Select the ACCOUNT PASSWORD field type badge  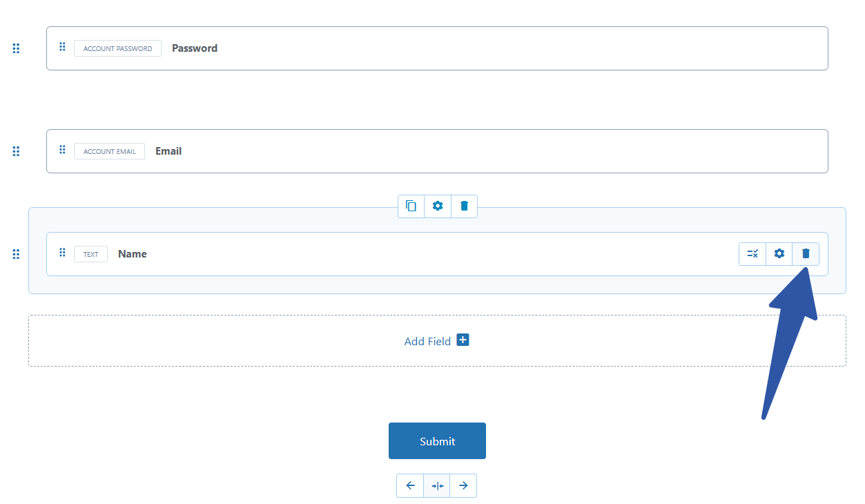[x=117, y=48]
